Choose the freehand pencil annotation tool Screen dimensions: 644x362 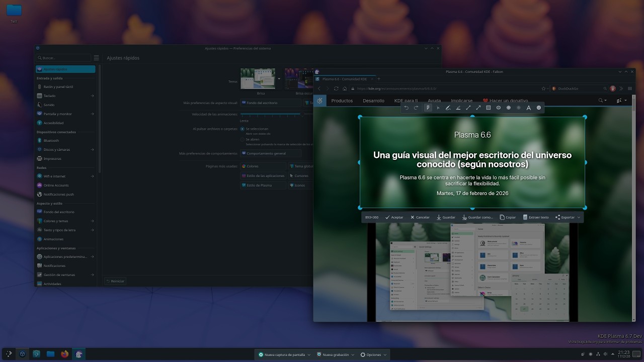[x=448, y=108]
